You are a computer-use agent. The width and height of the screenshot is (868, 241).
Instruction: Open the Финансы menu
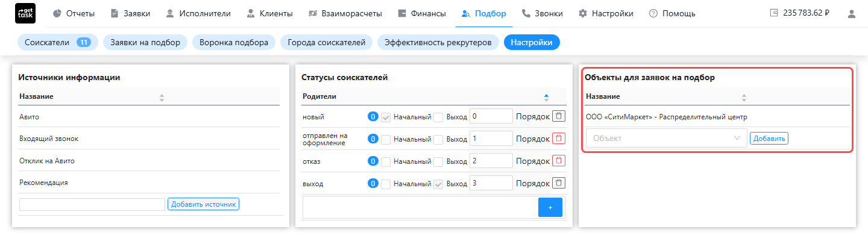click(422, 13)
